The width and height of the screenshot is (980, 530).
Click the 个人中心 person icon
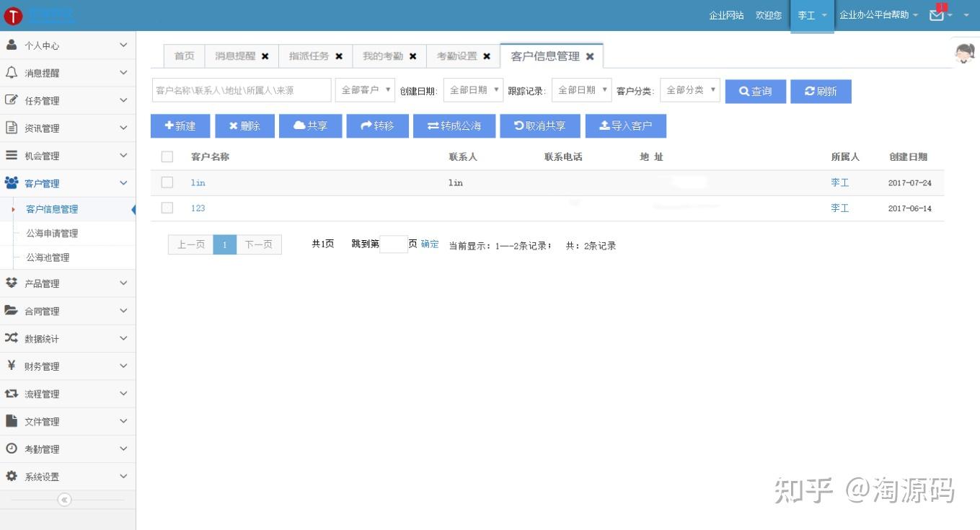click(x=12, y=45)
